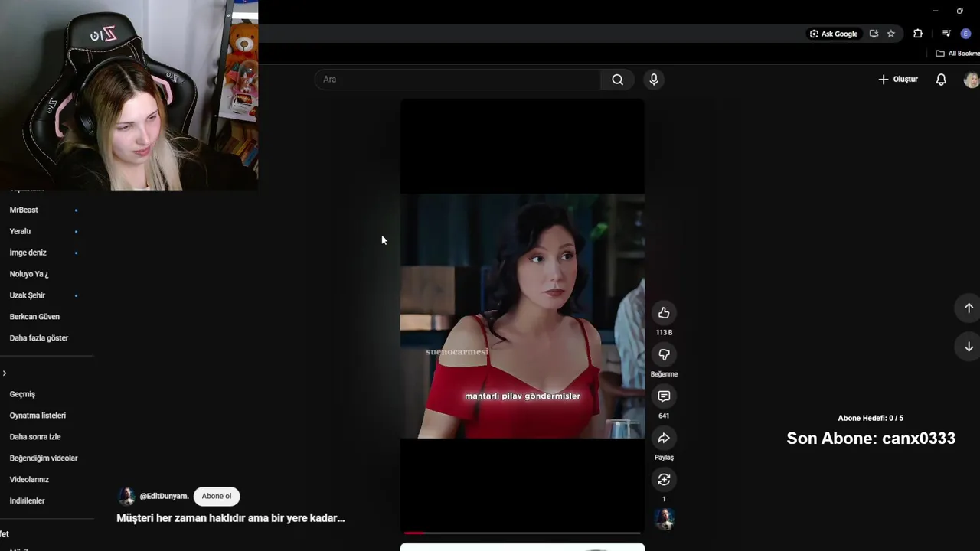Open Chrome extensions puzzle icon

(x=918, y=34)
